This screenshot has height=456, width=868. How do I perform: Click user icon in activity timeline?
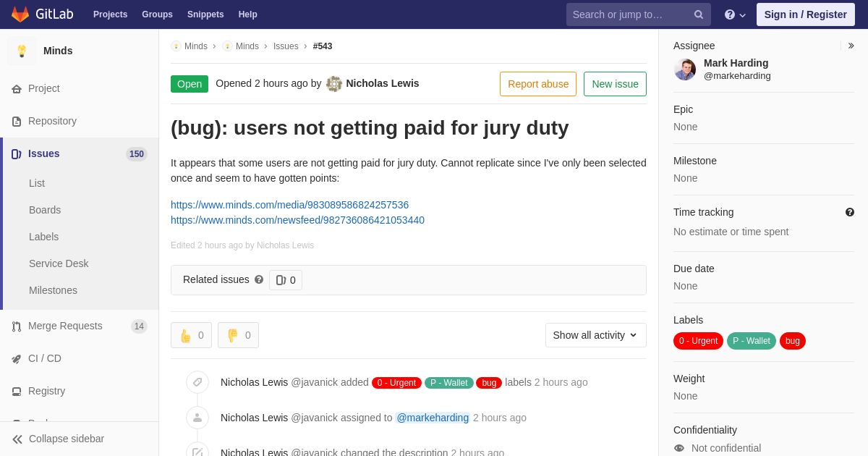pos(197,418)
